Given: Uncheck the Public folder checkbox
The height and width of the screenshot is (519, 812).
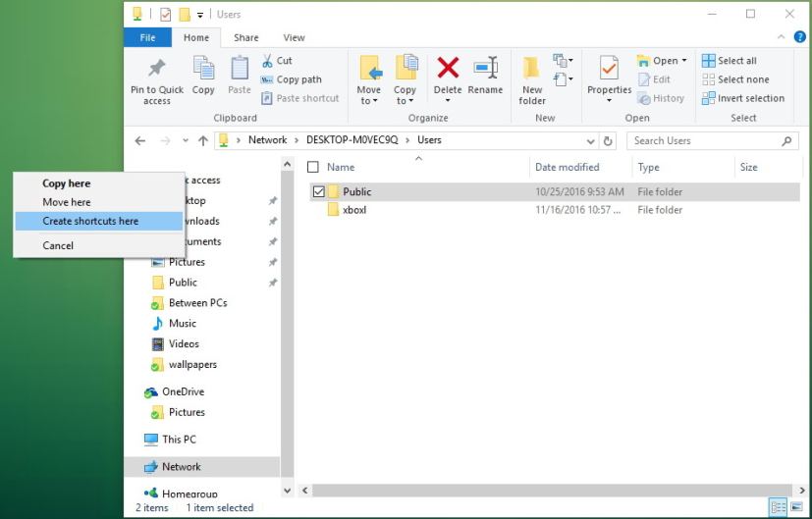Looking at the screenshot, I should coord(318,191).
